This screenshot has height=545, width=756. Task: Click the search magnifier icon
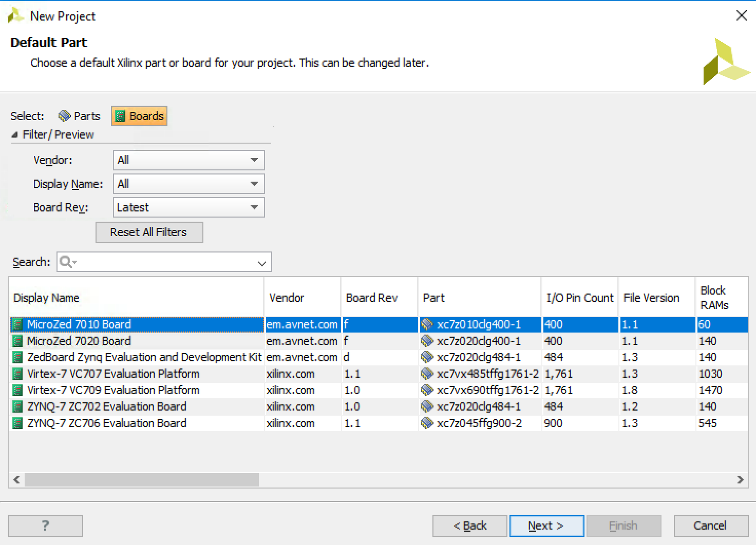65,262
